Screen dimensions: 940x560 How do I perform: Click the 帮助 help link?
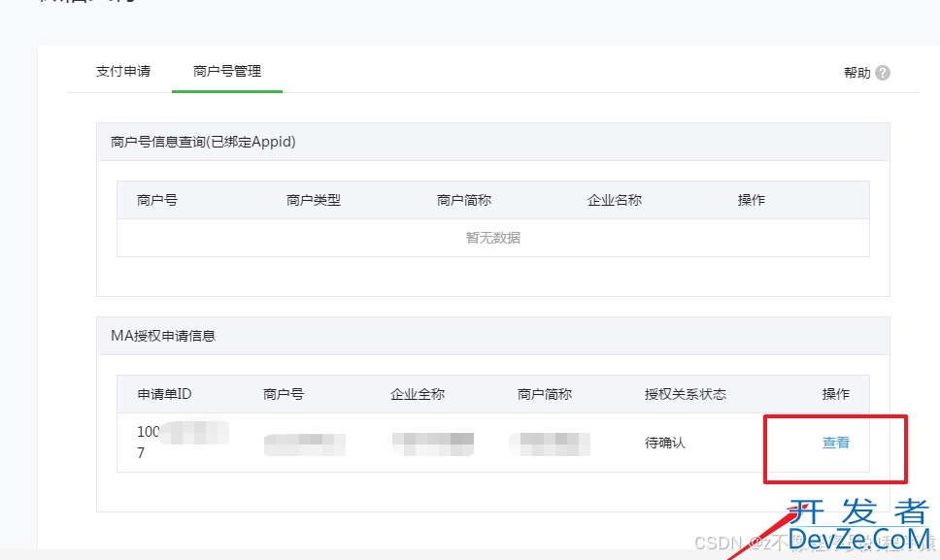856,73
